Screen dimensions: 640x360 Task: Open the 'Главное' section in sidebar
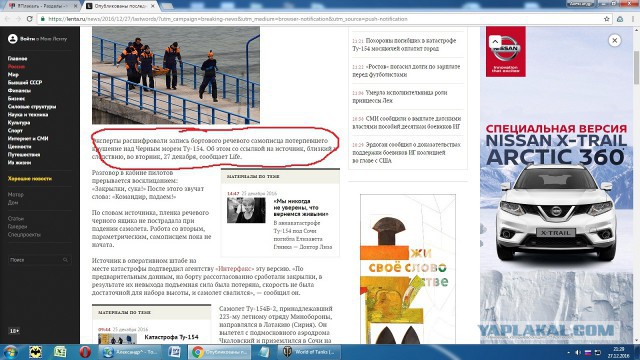(18, 58)
